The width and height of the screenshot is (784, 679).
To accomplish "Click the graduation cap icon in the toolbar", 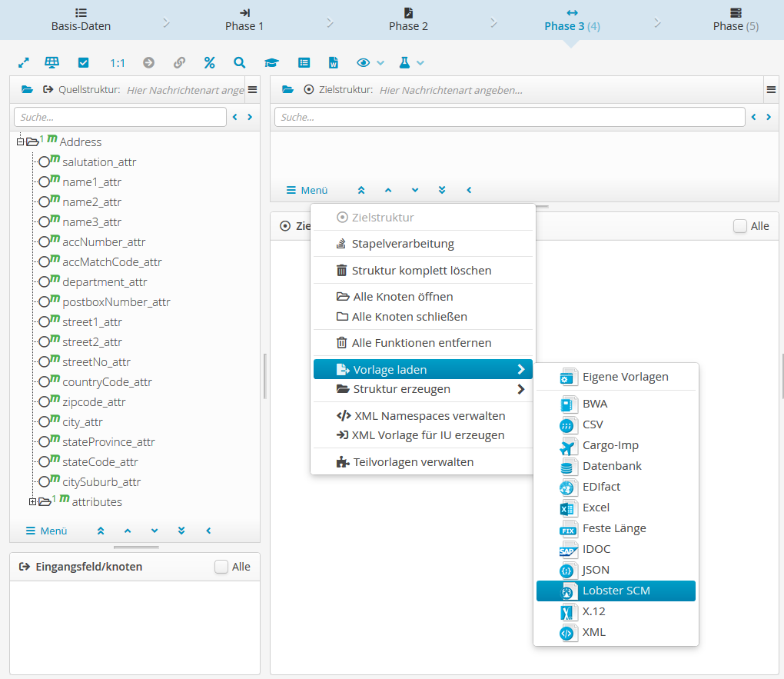I will (271, 63).
